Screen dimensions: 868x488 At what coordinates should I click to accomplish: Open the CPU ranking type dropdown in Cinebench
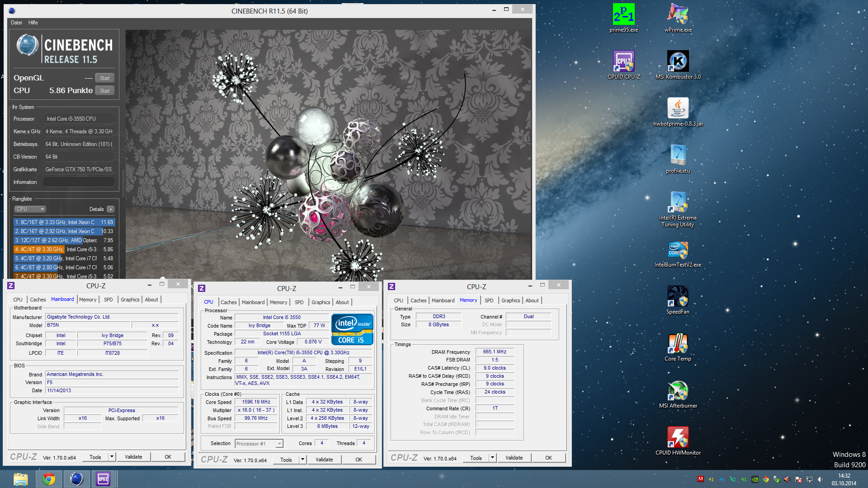coord(30,209)
